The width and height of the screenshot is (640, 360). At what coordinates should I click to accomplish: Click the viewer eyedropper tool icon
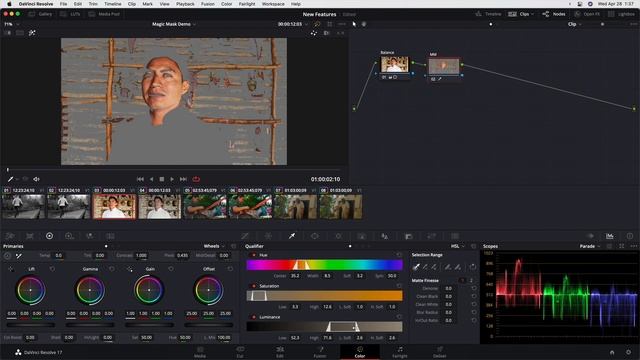[x=10, y=179]
